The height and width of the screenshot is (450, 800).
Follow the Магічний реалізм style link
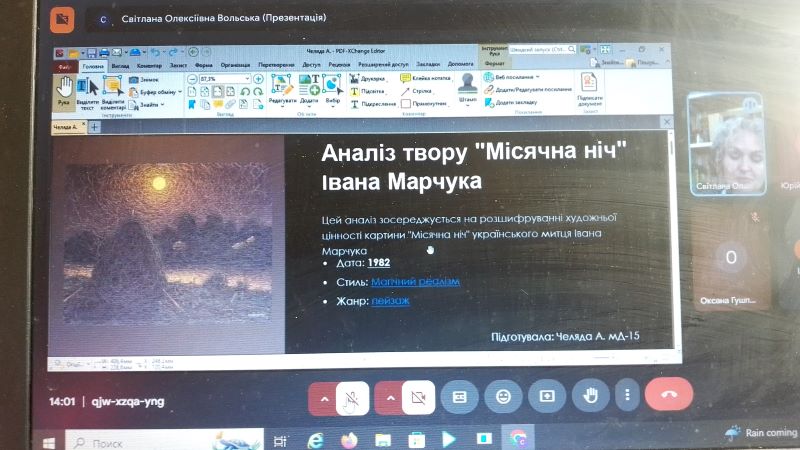pyautogui.click(x=415, y=282)
